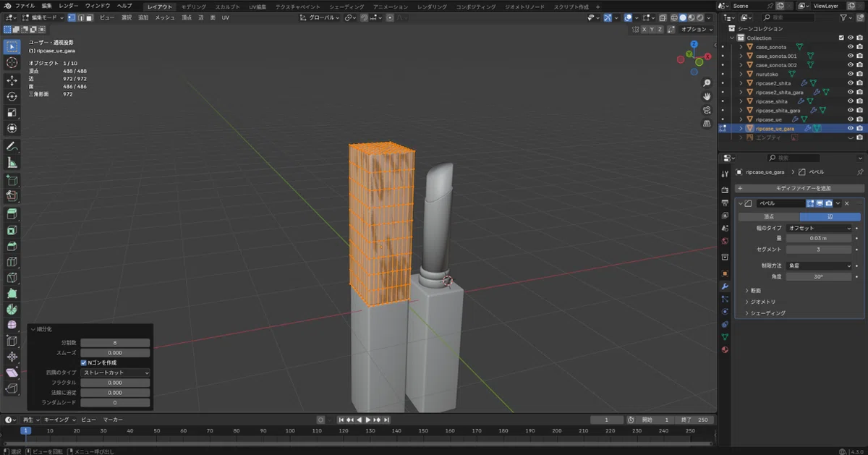Select 辺 bevel affect button

click(830, 216)
